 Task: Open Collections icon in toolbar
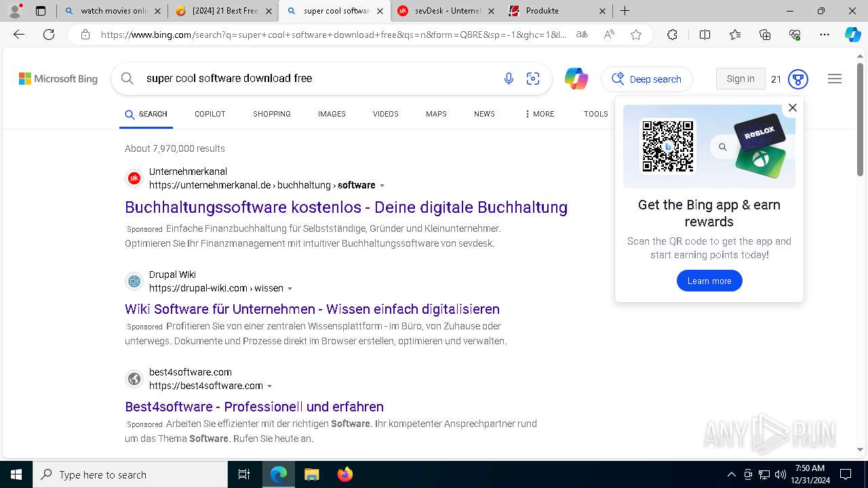[765, 35]
